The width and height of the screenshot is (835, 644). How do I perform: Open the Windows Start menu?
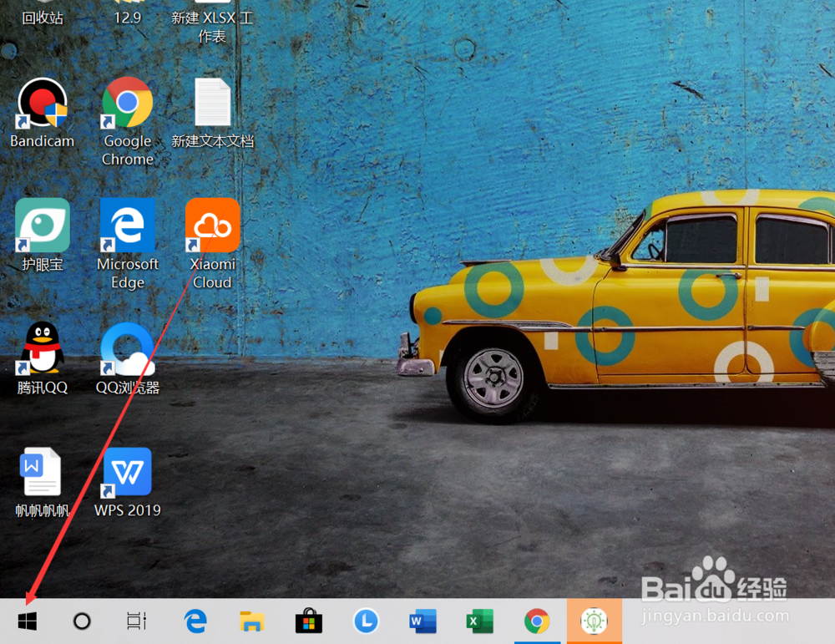(28, 621)
